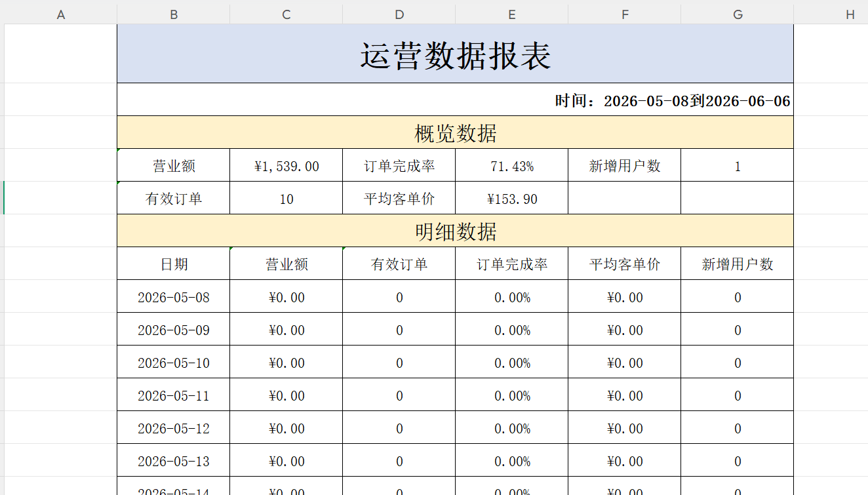Select column B header

(x=174, y=14)
